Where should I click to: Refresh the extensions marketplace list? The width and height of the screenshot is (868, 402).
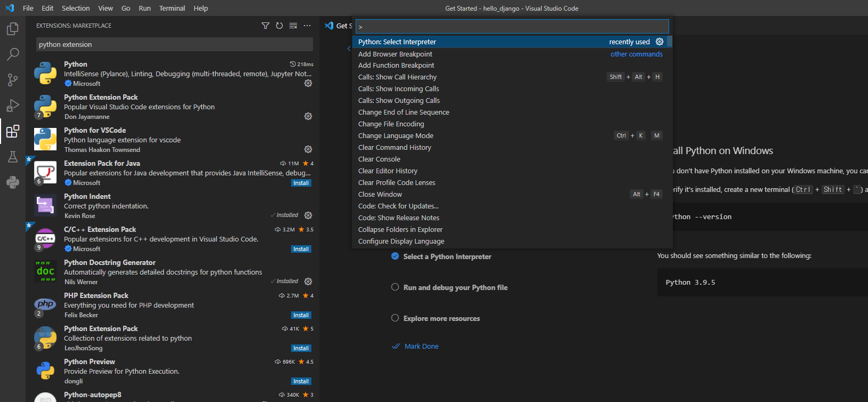[279, 26]
